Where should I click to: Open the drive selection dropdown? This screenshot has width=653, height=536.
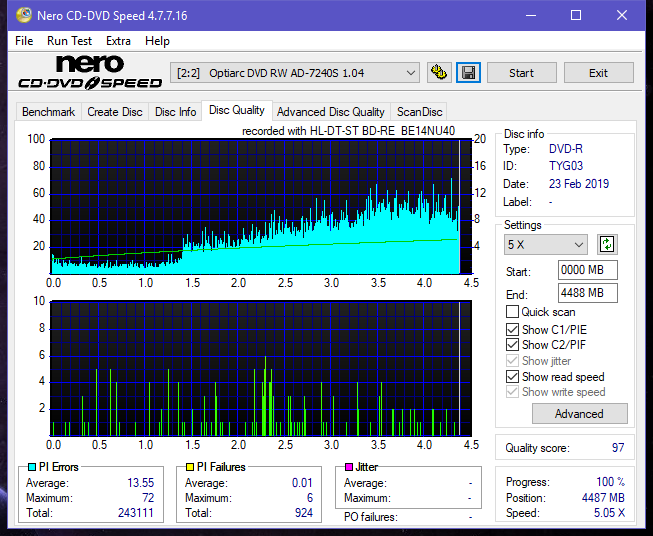[x=295, y=73]
